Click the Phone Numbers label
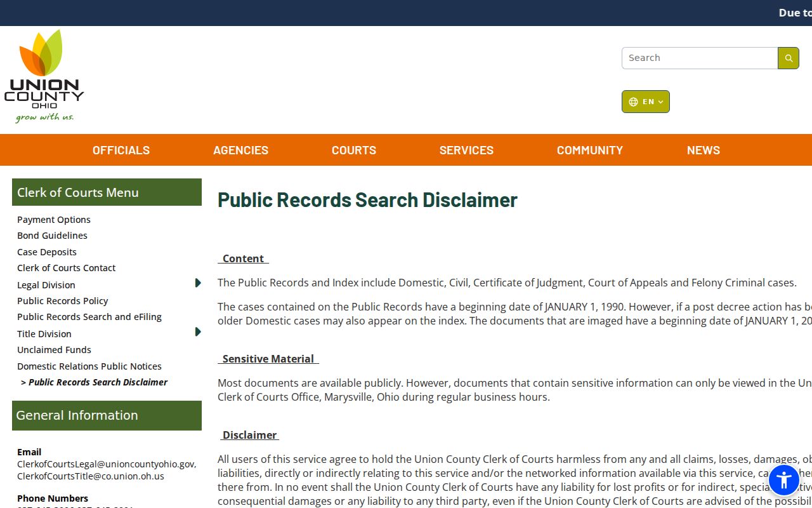This screenshot has height=508, width=812. pyautogui.click(x=53, y=498)
